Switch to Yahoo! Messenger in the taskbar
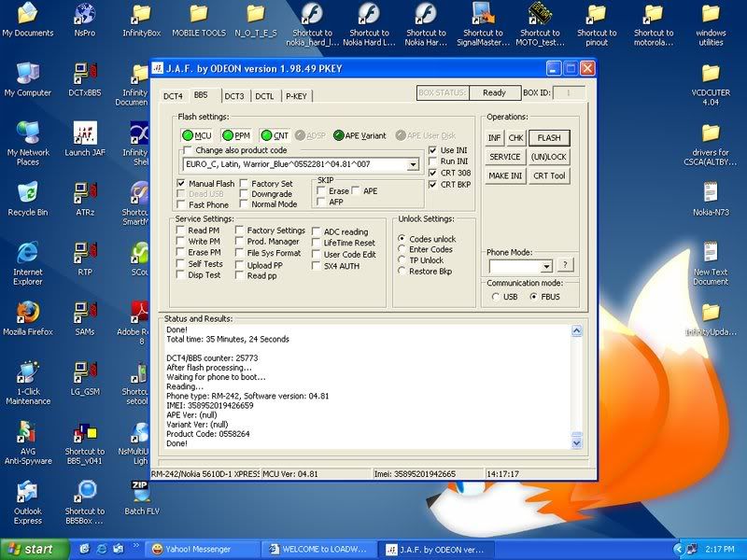The width and height of the screenshot is (747, 560). pyautogui.click(x=203, y=550)
